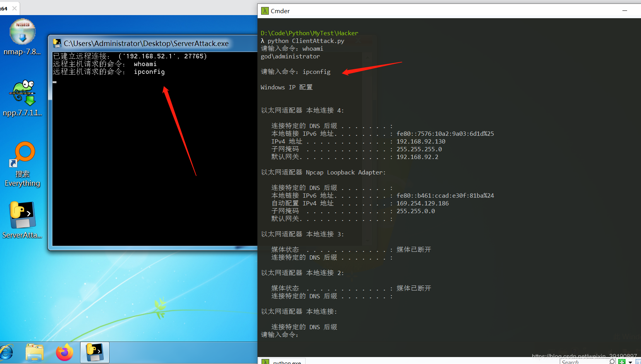Click the green new console plus button

(x=622, y=362)
